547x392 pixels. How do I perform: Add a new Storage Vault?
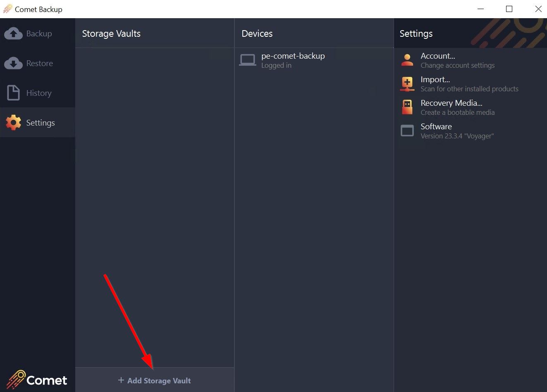[x=155, y=380]
